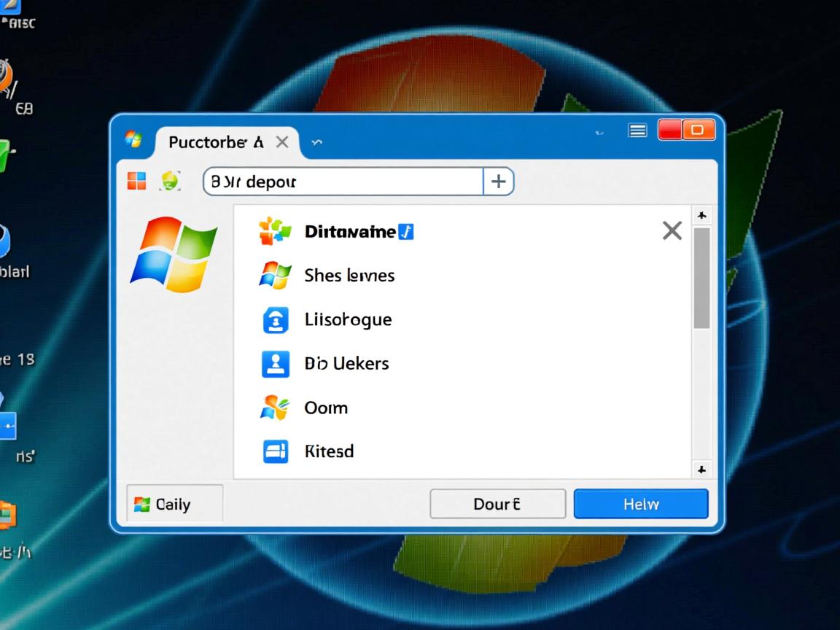Click the Liisologue lock icon
The height and width of the screenshot is (630, 840).
pyautogui.click(x=275, y=320)
